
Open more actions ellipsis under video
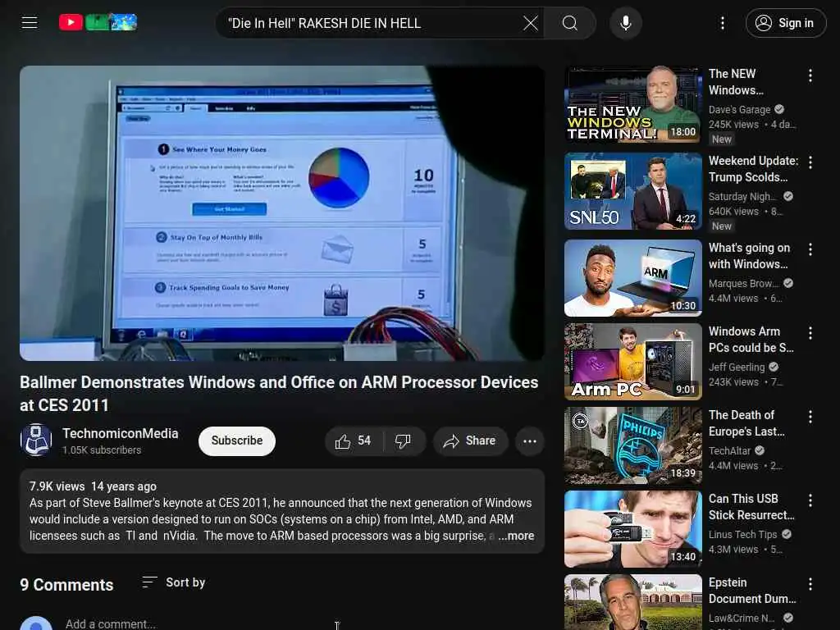[x=530, y=441]
